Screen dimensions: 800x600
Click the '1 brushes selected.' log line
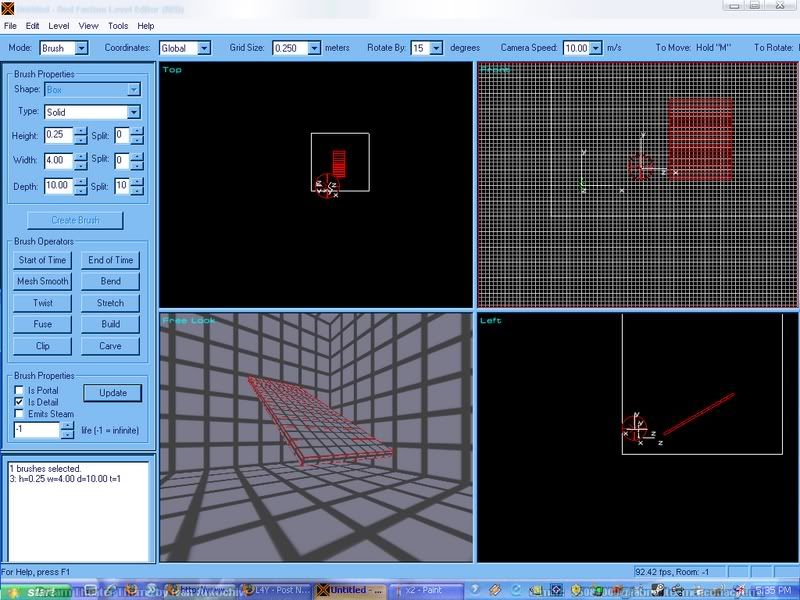[x=45, y=468]
